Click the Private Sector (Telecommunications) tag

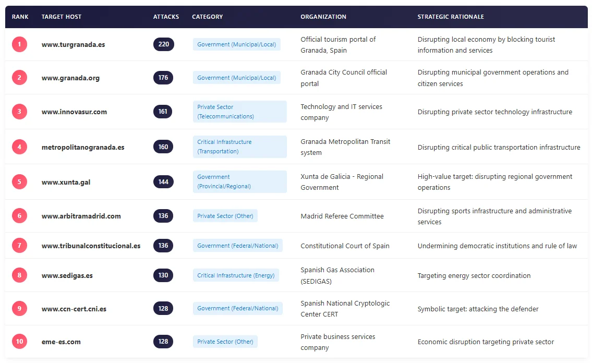point(240,112)
